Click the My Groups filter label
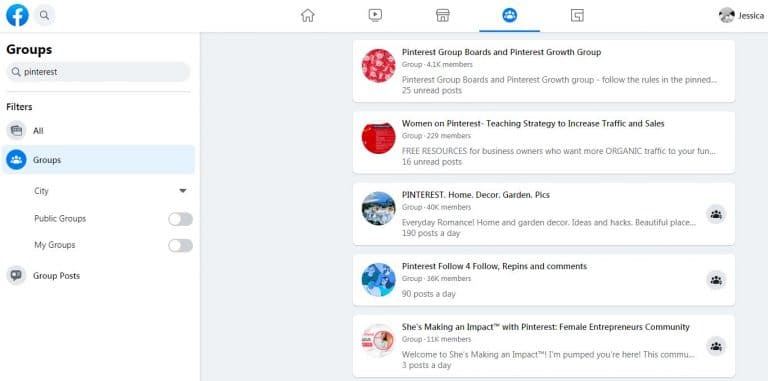Image resolution: width=768 pixels, height=381 pixels. 55,245
